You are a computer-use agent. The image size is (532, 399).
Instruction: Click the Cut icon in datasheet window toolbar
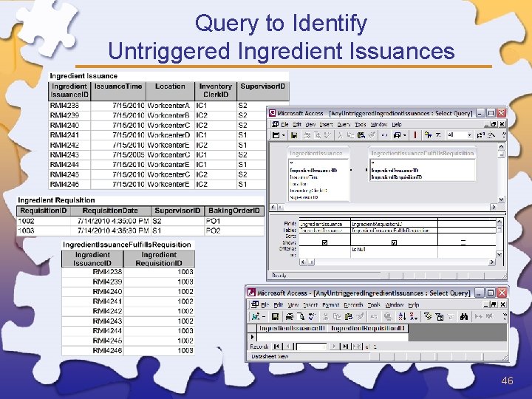[x=326, y=316]
